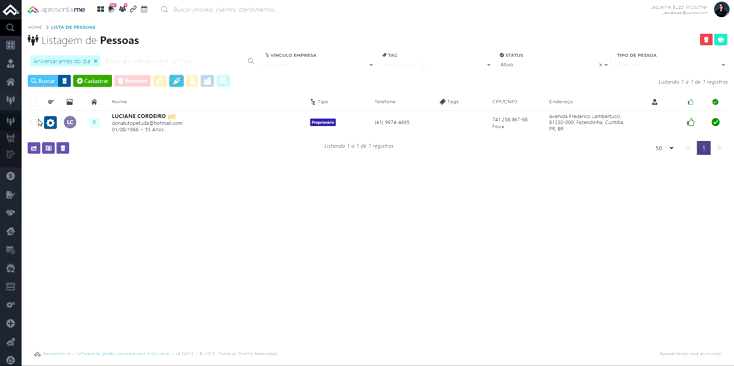The width and height of the screenshot is (734, 366).
Task: Open the handshake icon in sidebar
Action: pyautogui.click(x=10, y=212)
